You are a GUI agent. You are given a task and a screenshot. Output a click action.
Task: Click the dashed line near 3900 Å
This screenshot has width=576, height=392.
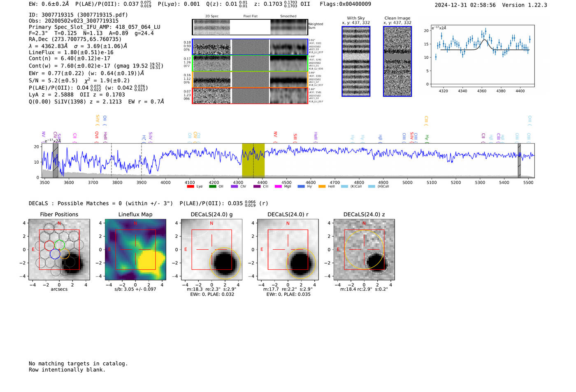pyautogui.click(x=142, y=160)
